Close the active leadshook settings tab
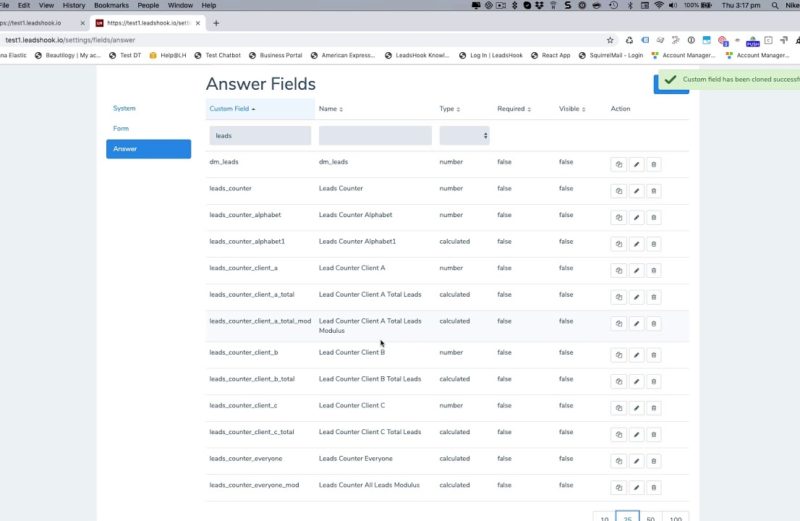800x521 pixels. pos(198,23)
